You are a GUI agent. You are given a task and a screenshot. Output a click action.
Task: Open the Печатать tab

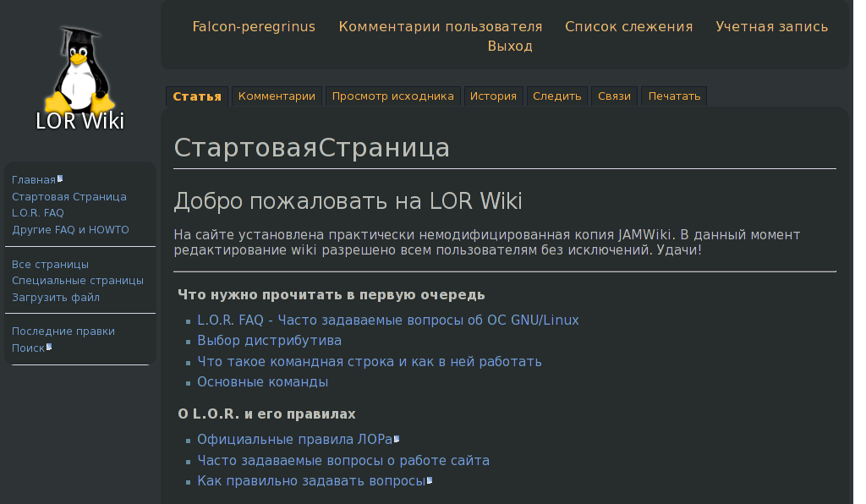(673, 96)
